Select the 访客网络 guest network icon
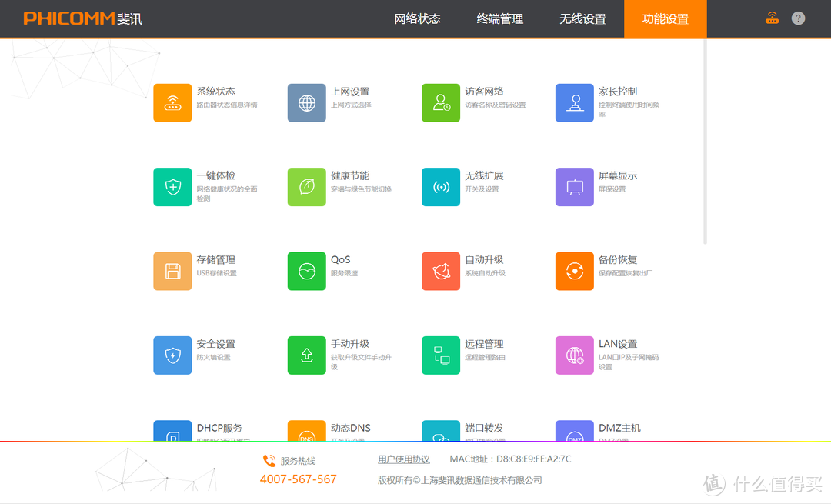 [x=440, y=102]
